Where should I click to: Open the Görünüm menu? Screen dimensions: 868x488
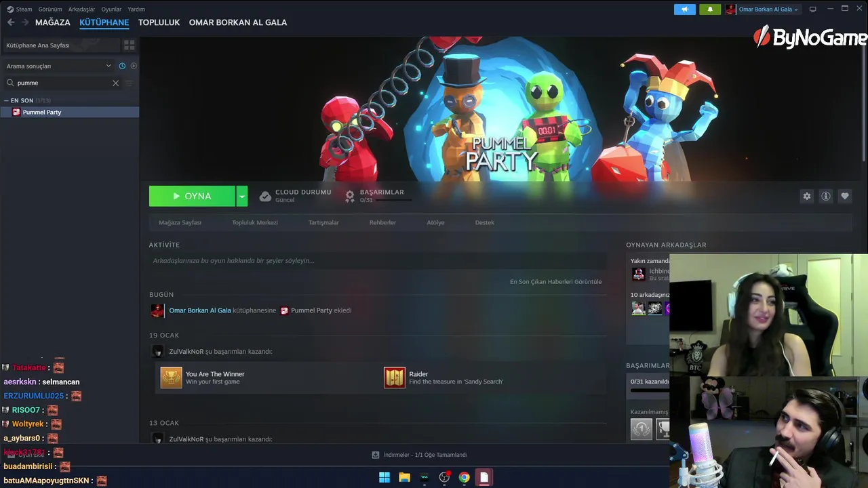(x=50, y=9)
